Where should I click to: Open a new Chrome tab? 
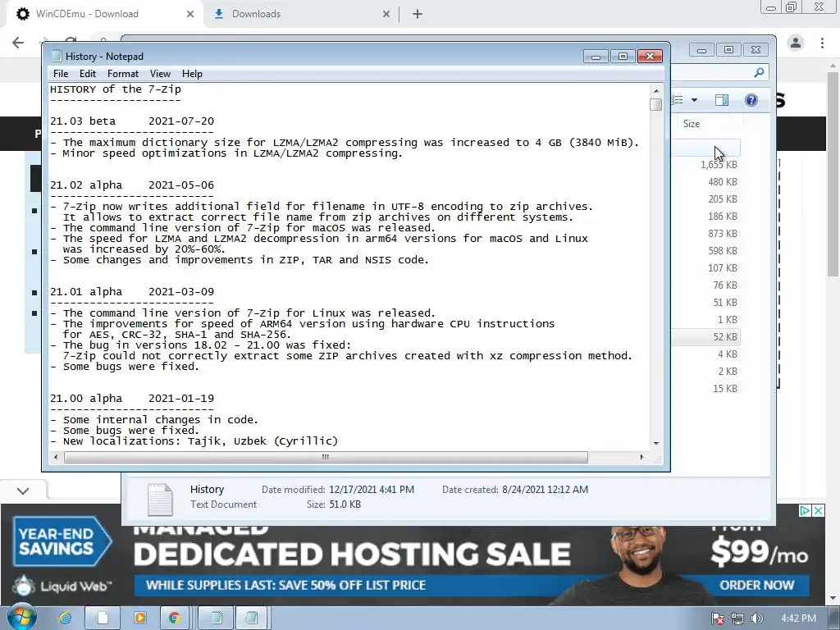point(418,14)
